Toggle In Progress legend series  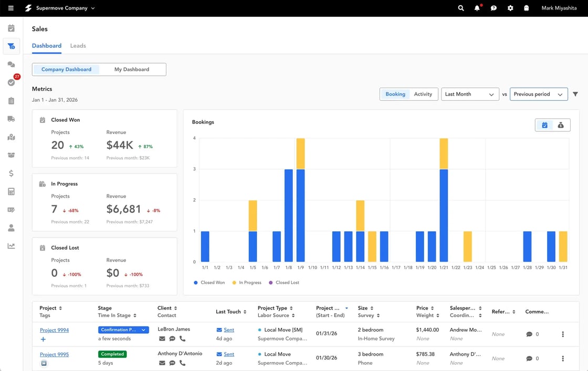pyautogui.click(x=247, y=283)
